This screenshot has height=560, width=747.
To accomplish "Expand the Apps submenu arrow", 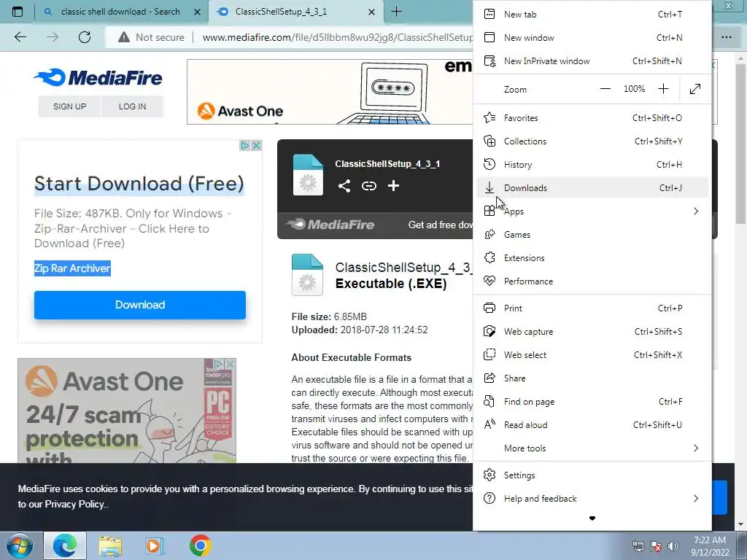I will pos(696,211).
